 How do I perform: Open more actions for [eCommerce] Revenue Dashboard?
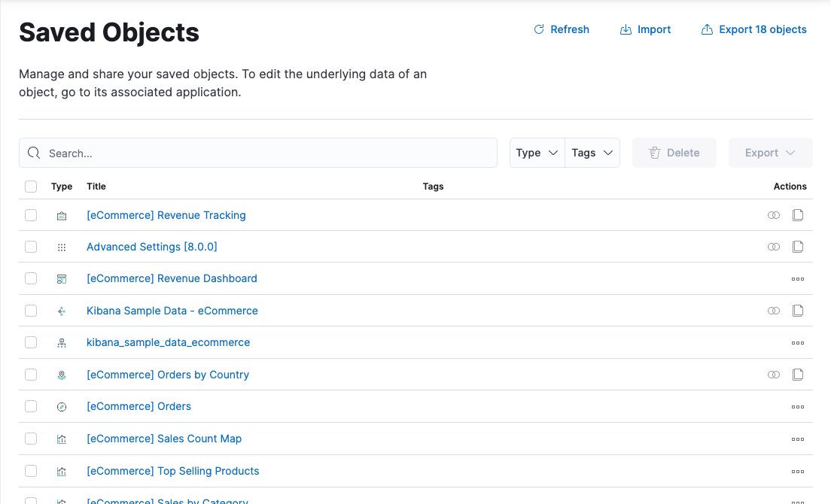coord(798,279)
